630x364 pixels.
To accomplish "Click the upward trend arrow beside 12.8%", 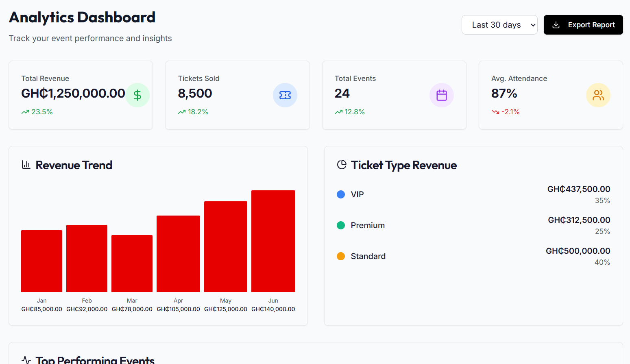I will coord(338,112).
